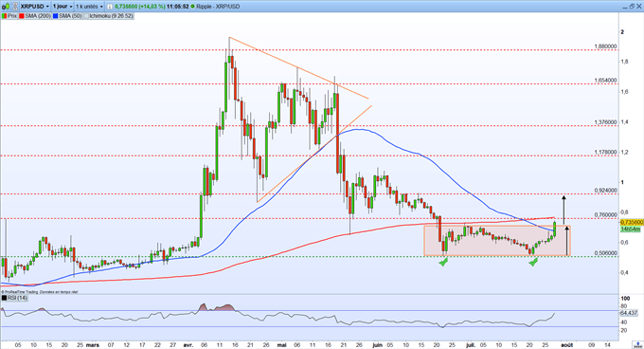This screenshot has width=644, height=349.
Task: Click the 0,506000 support level label
Action: click(x=605, y=253)
